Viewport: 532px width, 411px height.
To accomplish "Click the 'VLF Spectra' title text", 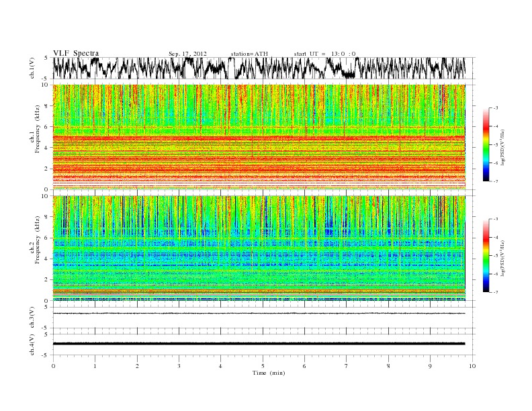I will (76, 53).
